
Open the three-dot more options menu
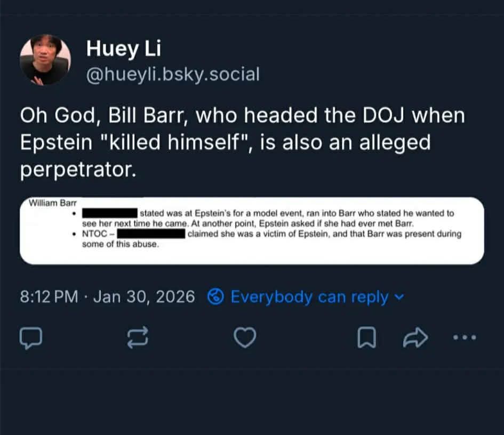click(x=463, y=337)
